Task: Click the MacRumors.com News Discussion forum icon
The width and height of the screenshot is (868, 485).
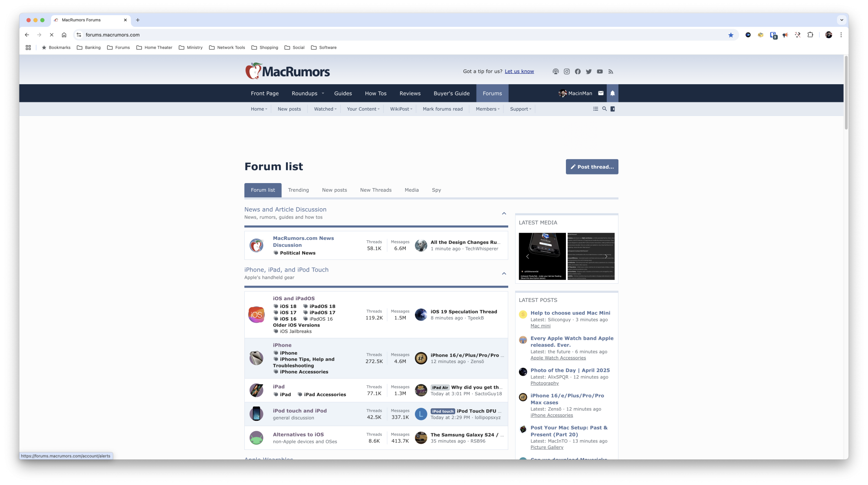Action: click(256, 245)
